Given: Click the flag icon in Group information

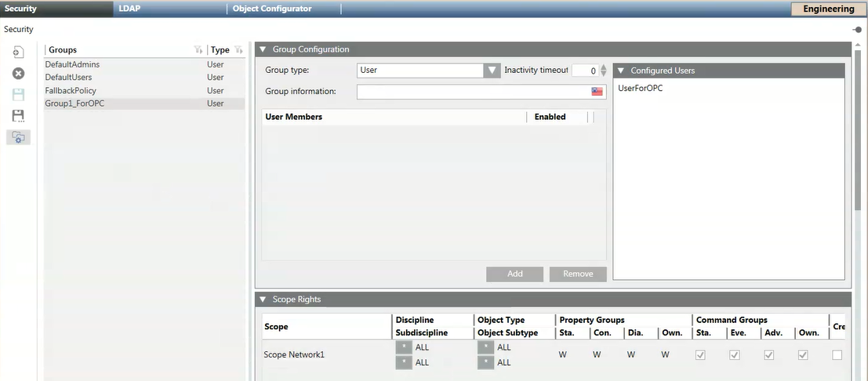Looking at the screenshot, I should tap(597, 92).
